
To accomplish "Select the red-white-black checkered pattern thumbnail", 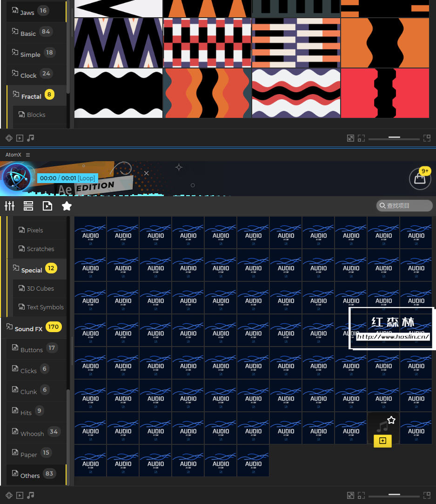I will [x=208, y=43].
